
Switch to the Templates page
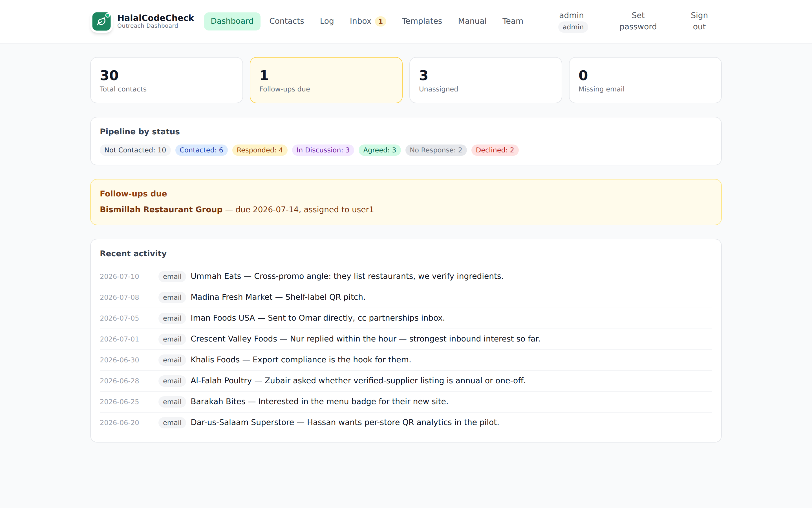click(422, 21)
